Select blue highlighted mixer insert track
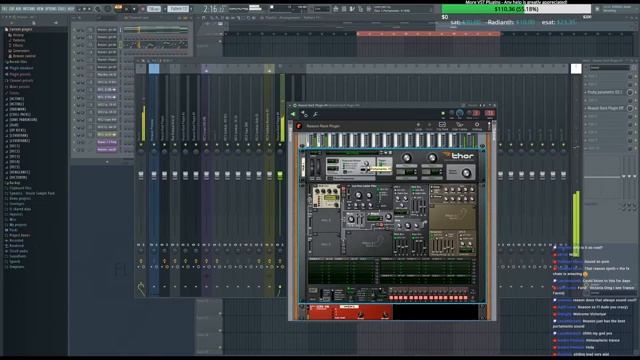The height and width of the screenshot is (360, 640). (x=154, y=69)
